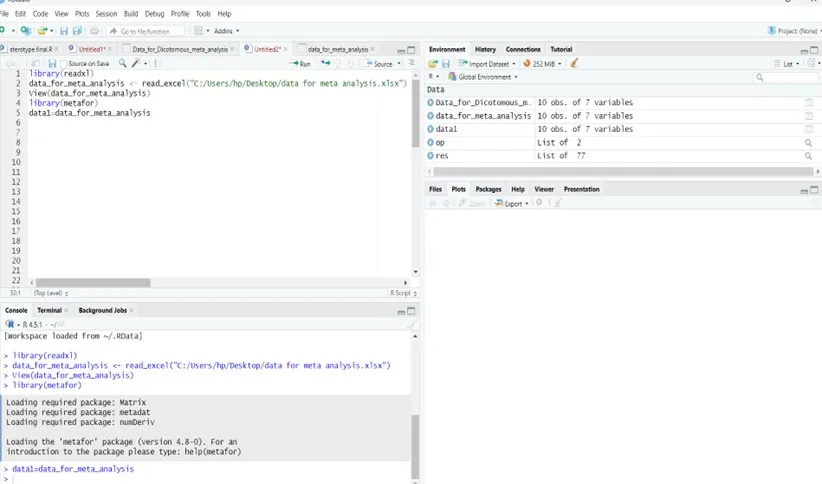822x484 pixels.
Task: Save current document from main toolbar
Action: click(64, 31)
